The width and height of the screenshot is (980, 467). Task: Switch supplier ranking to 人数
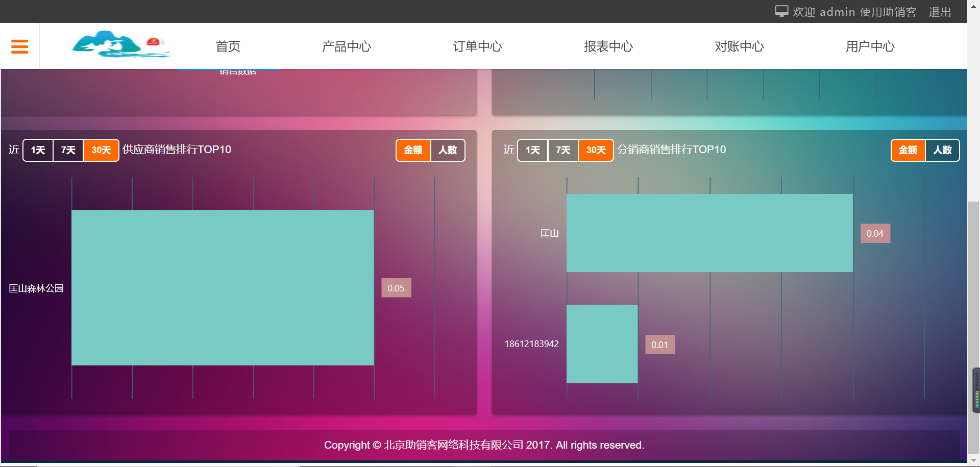[x=448, y=150]
